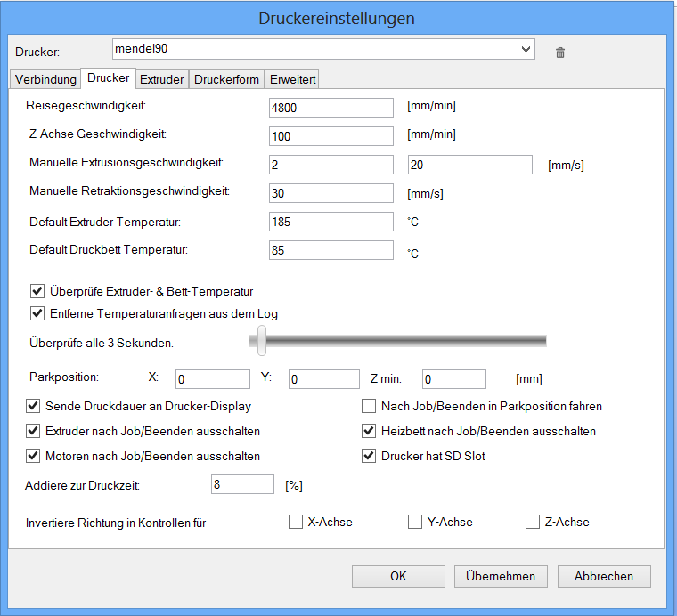Focus the Default Extruder Temperatur field
Viewport: 677px width, 616px height.
point(330,222)
